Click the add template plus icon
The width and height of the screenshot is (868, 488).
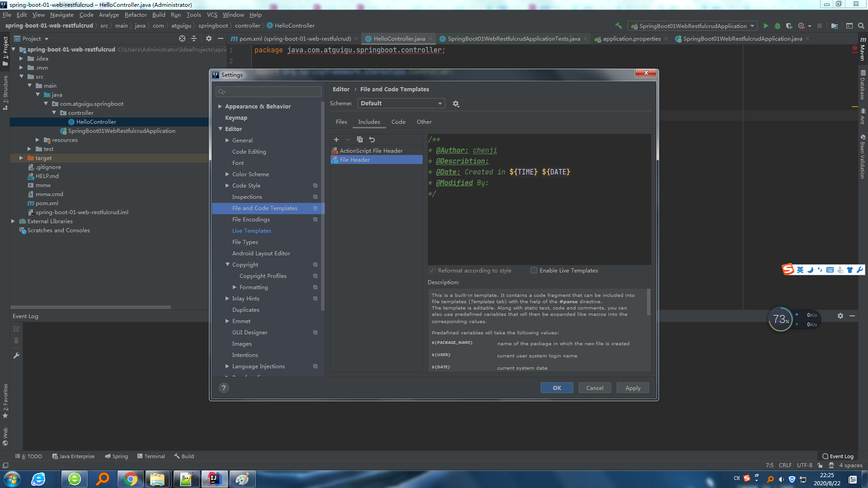pyautogui.click(x=336, y=140)
